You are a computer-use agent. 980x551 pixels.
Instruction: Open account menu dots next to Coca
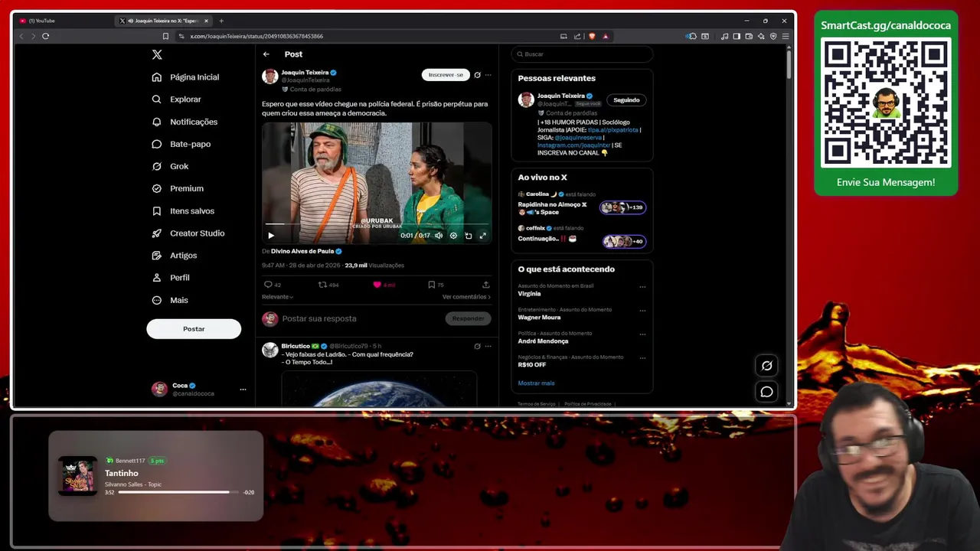pos(243,390)
